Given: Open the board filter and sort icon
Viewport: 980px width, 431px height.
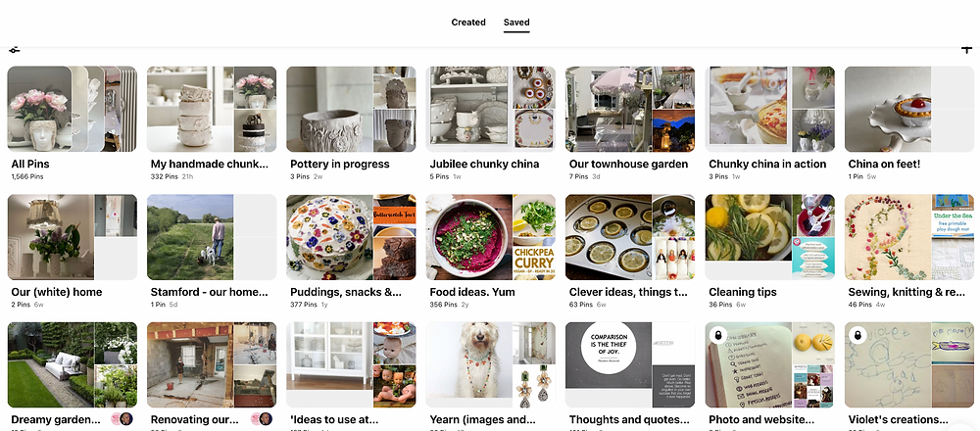Looking at the screenshot, I should point(15,49).
